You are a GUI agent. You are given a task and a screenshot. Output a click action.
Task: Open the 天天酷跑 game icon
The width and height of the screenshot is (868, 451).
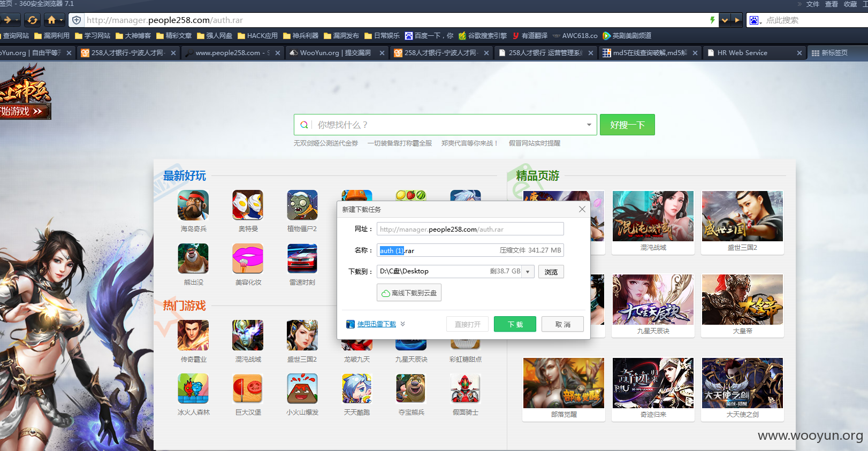click(357, 388)
